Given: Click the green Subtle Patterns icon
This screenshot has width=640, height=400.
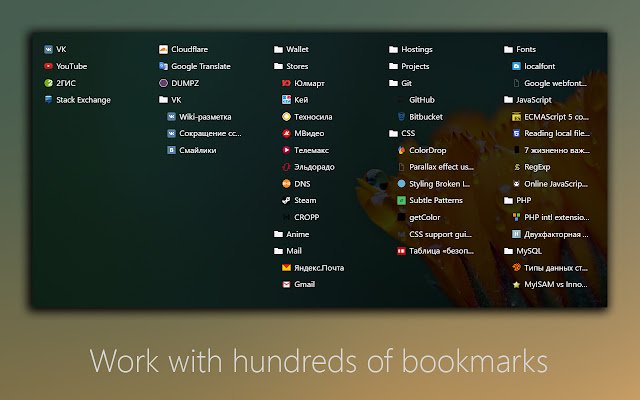Looking at the screenshot, I should (x=401, y=200).
